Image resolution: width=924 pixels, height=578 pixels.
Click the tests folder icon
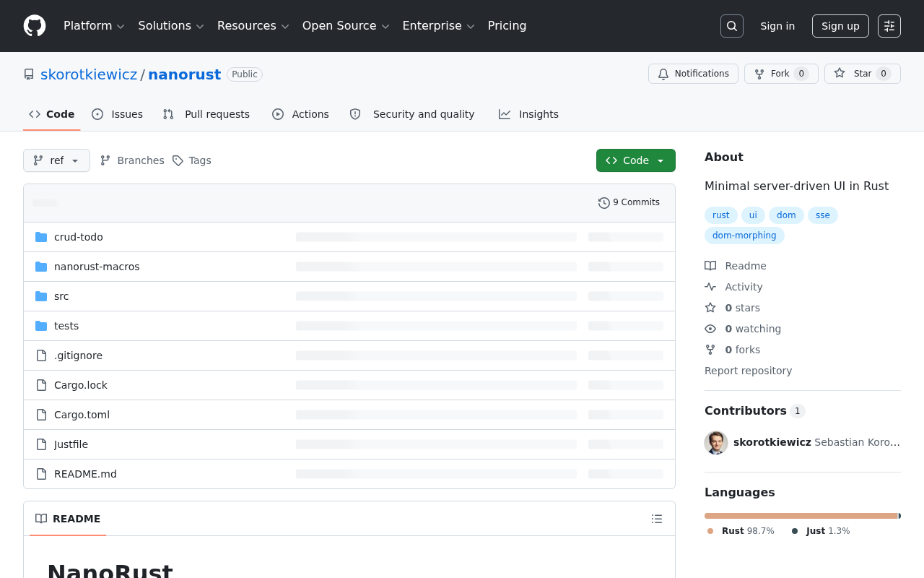pyautogui.click(x=41, y=326)
